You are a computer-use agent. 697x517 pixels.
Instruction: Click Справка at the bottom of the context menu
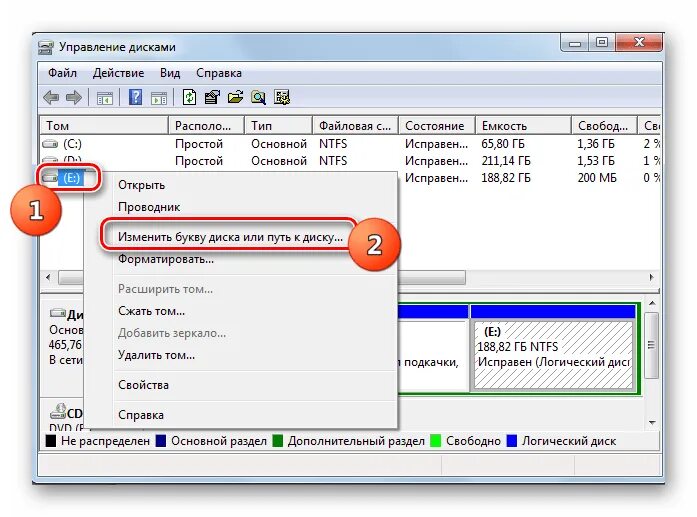[140, 415]
